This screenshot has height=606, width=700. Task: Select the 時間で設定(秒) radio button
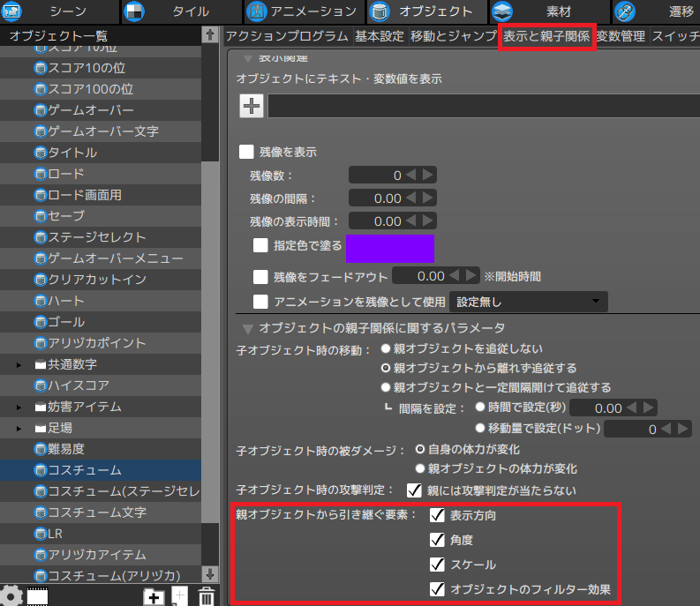pos(480,407)
